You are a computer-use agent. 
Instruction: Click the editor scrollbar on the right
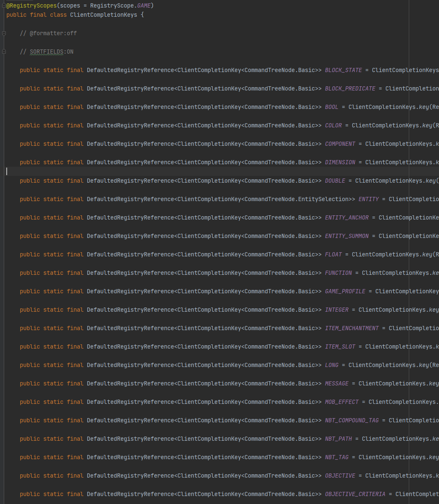point(436,251)
